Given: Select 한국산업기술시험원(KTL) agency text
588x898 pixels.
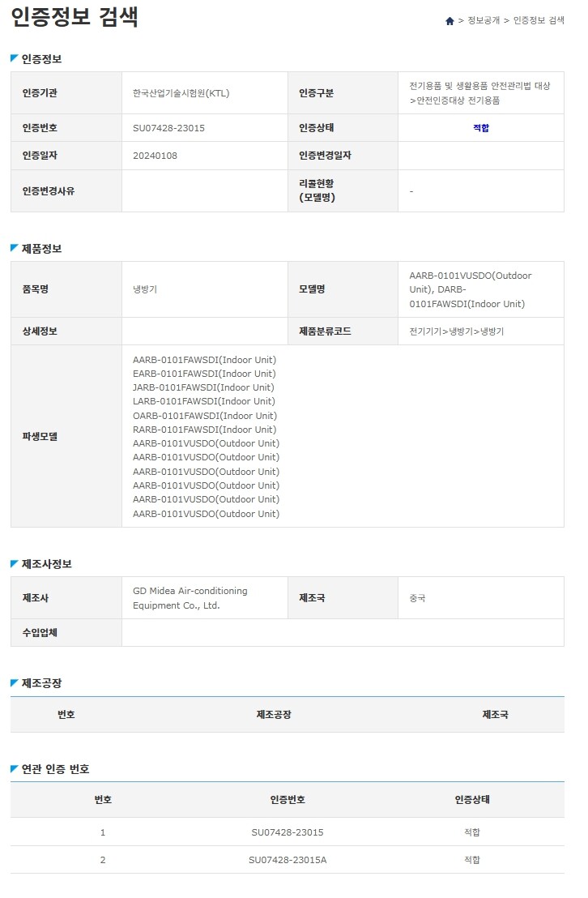Looking at the screenshot, I should point(181,93).
